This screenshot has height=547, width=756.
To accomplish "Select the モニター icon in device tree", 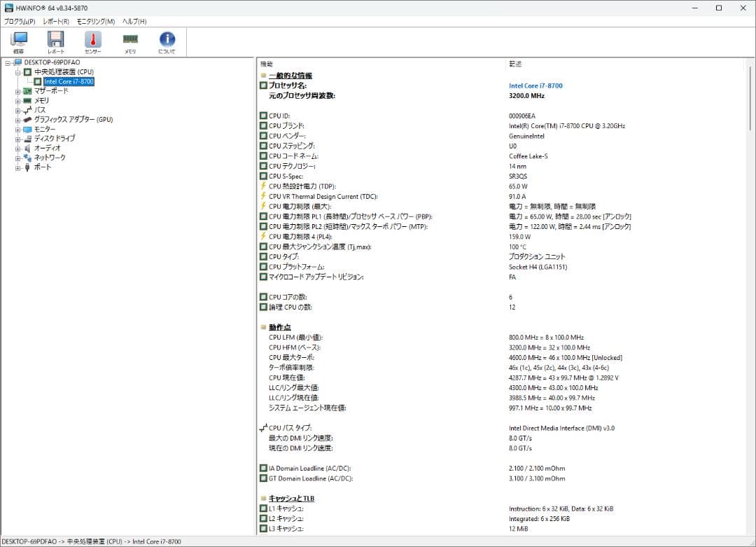I will (x=27, y=129).
